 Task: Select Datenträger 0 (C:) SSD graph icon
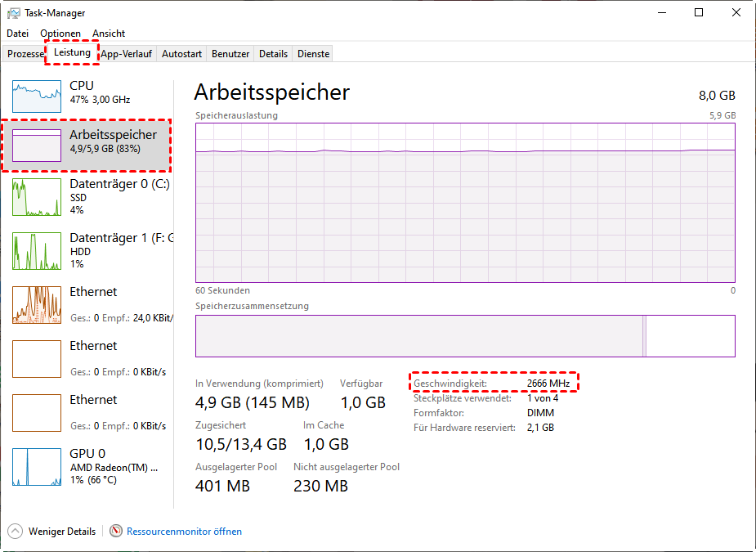coord(37,197)
